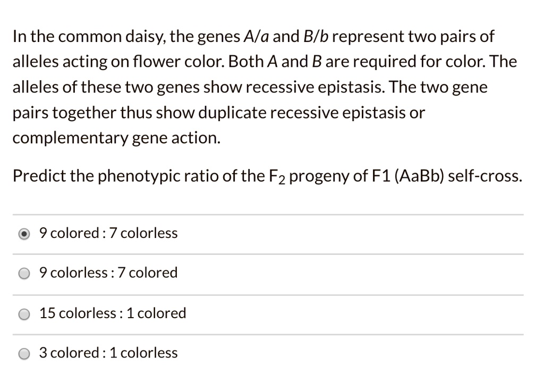The image size is (544, 392).
Task: Select the '3 colored : 1 colorless' radio button
Action: 23,353
